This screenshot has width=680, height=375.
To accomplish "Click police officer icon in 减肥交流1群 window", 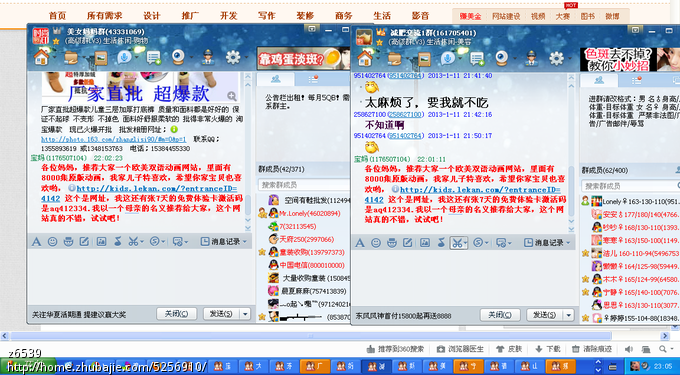I will tap(532, 59).
